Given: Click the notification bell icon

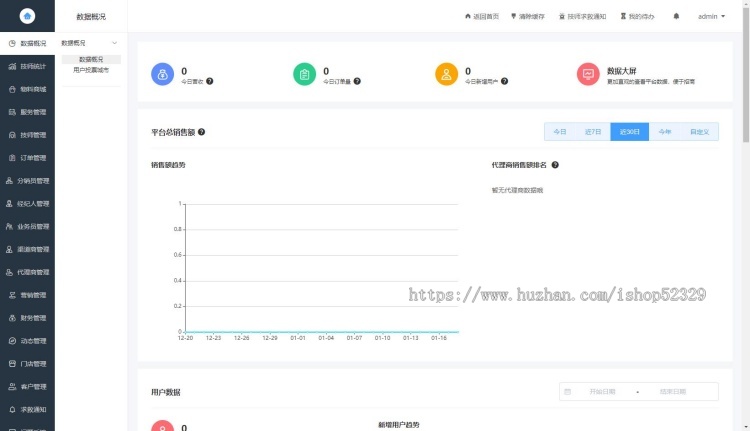Looking at the screenshot, I should tap(676, 17).
